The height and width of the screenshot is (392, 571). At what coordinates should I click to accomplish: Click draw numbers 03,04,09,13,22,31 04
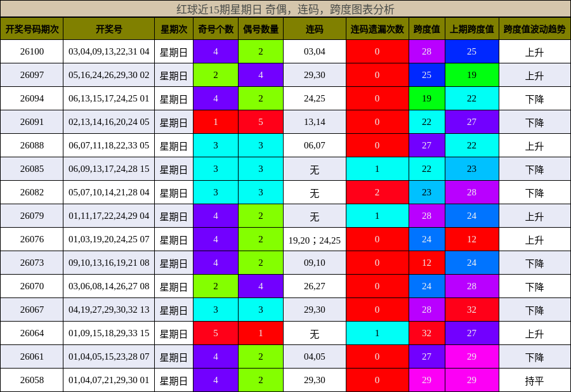tap(109, 51)
